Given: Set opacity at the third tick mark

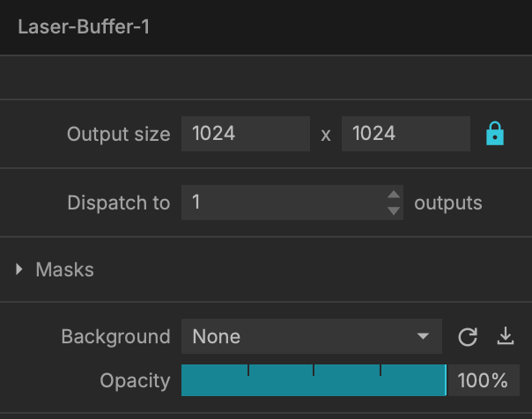Looking at the screenshot, I should coord(381,371).
